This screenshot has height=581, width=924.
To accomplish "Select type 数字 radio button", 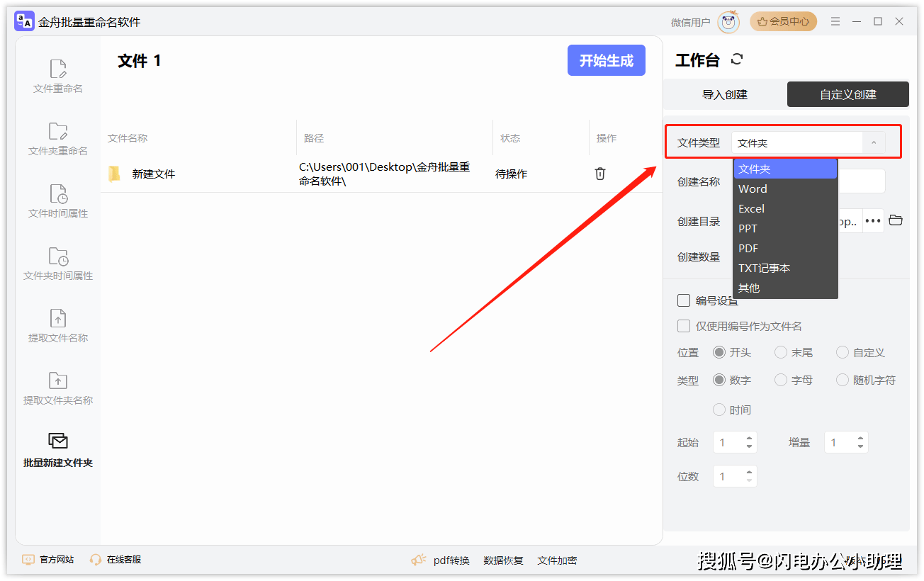I will point(719,380).
